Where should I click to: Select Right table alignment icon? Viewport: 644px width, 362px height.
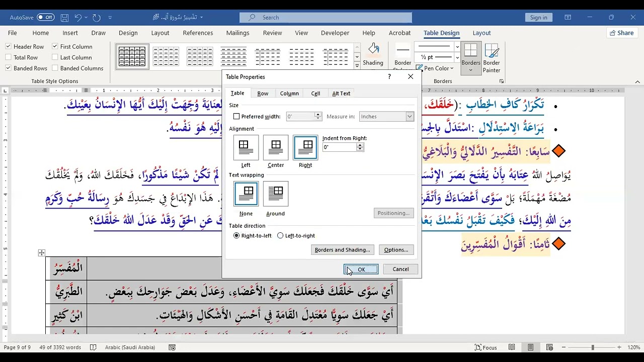click(x=305, y=147)
